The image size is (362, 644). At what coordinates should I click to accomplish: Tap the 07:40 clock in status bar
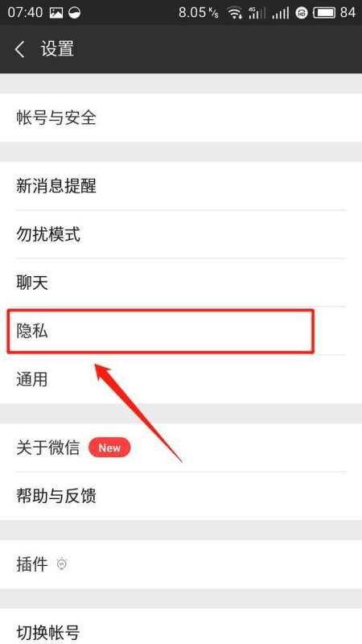click(x=25, y=13)
